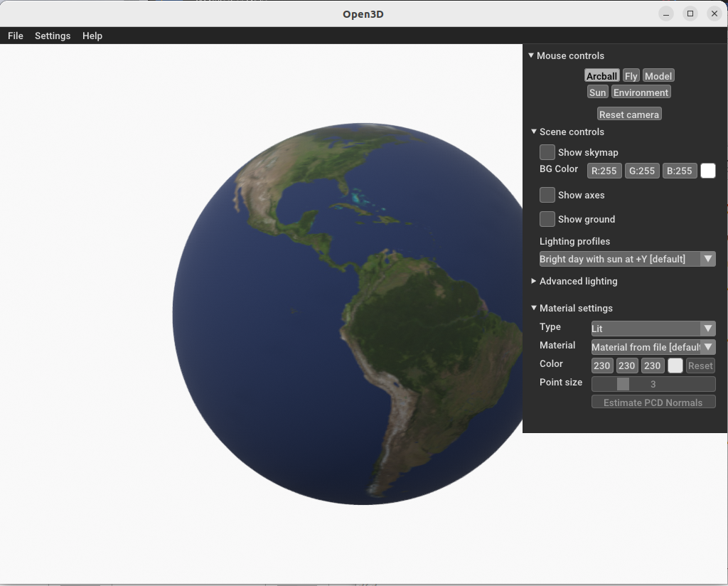Open the Lighting profiles dropdown
728x586 pixels.
627,259
